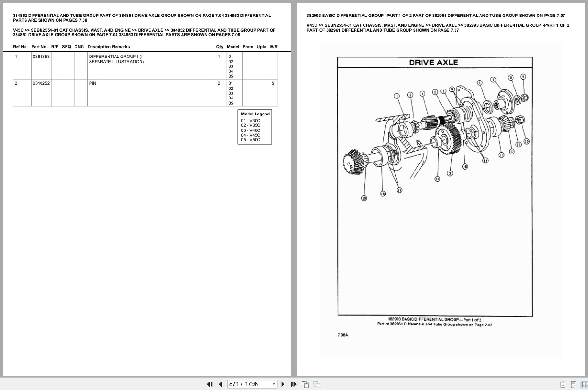Select the Model Legend entry 01 - V30C
The height and width of the screenshot is (390, 588).
[x=250, y=120]
